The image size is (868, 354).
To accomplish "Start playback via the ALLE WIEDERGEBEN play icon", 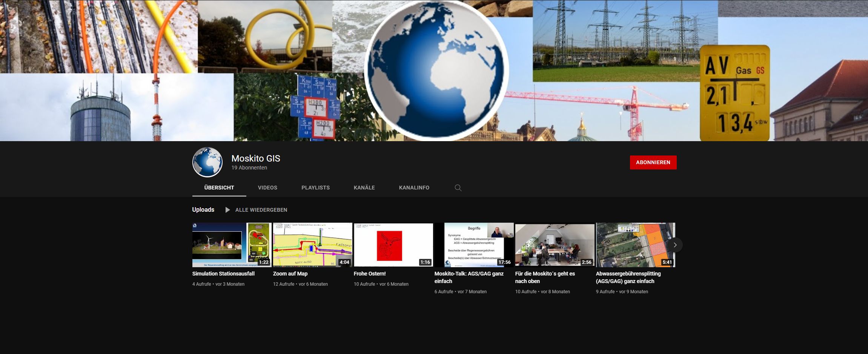I will [227, 209].
